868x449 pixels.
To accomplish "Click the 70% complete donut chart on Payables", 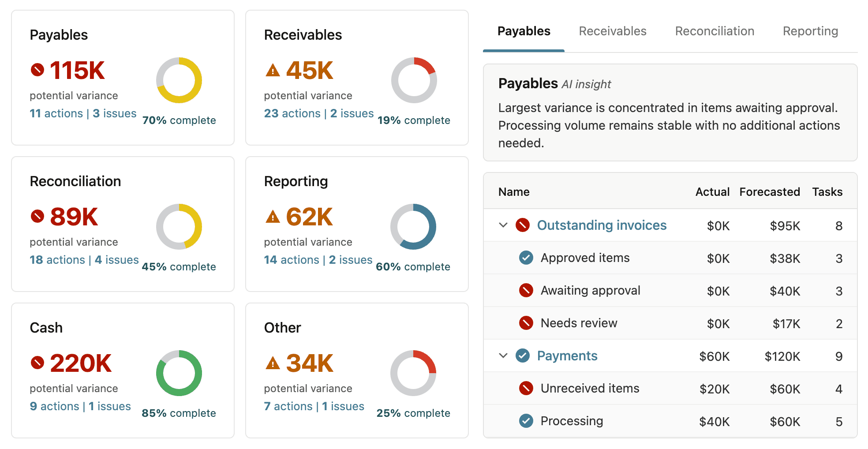I will [179, 81].
